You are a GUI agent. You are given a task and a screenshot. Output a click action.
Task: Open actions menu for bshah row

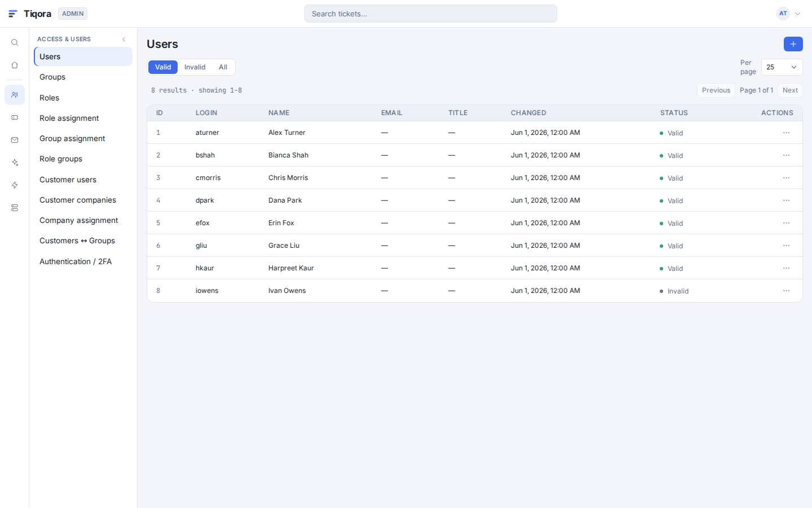point(786,155)
